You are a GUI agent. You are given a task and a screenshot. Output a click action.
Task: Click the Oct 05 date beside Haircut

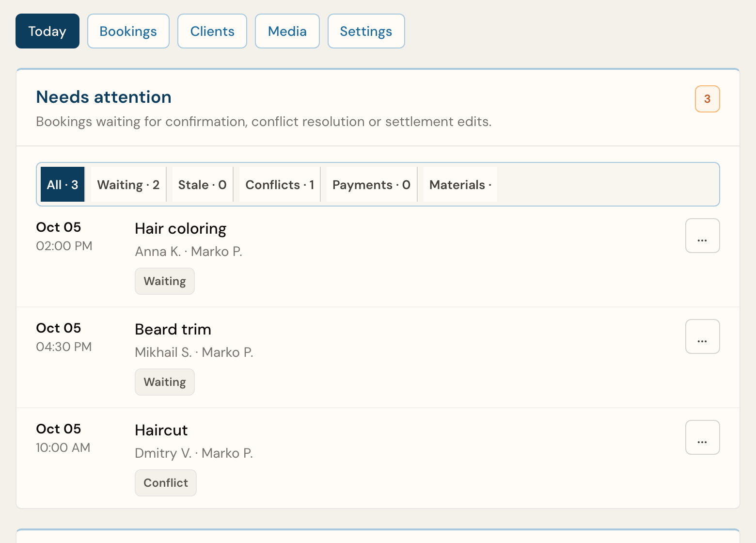coord(59,429)
